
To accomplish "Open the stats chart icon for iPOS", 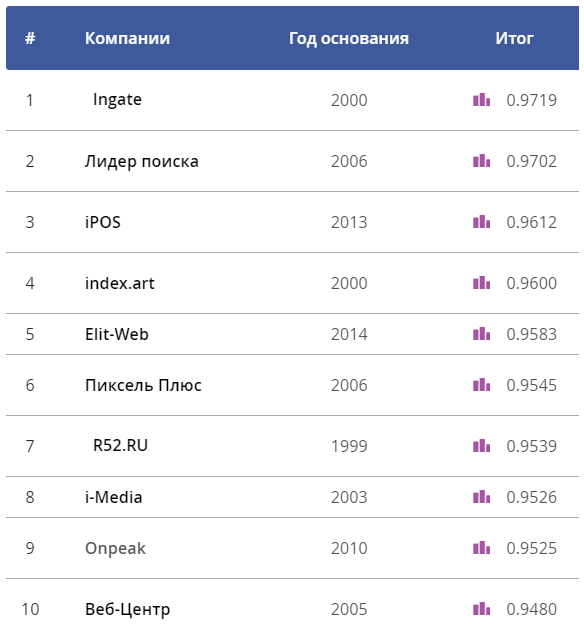I will tap(481, 222).
